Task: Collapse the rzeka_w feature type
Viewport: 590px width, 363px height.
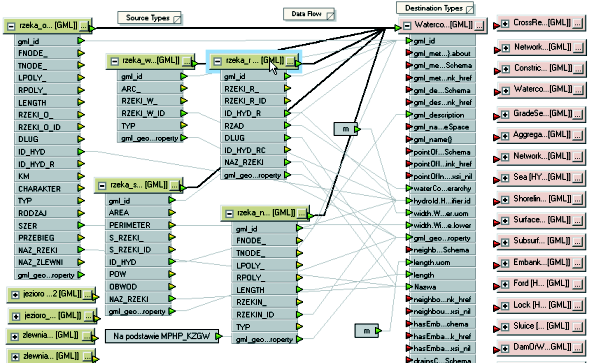Action: coord(115,61)
